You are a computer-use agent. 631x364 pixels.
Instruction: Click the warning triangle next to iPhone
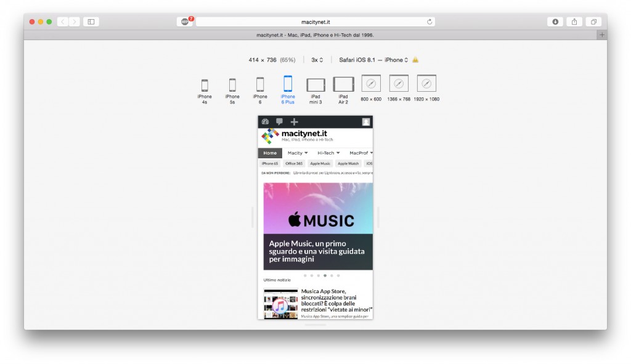point(415,60)
